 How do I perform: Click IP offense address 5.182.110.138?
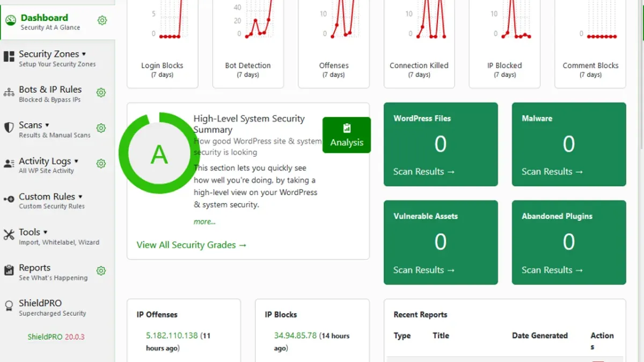172,335
